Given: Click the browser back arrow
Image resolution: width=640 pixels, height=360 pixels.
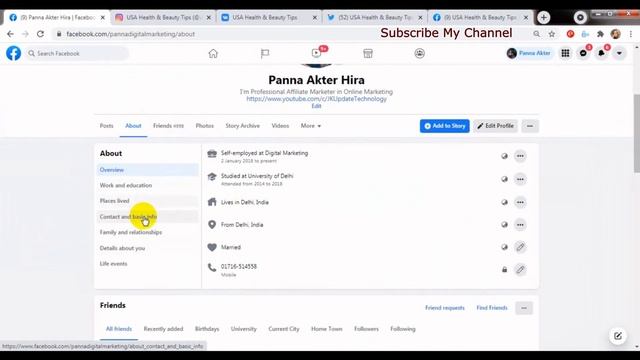Looking at the screenshot, I should [11, 34].
